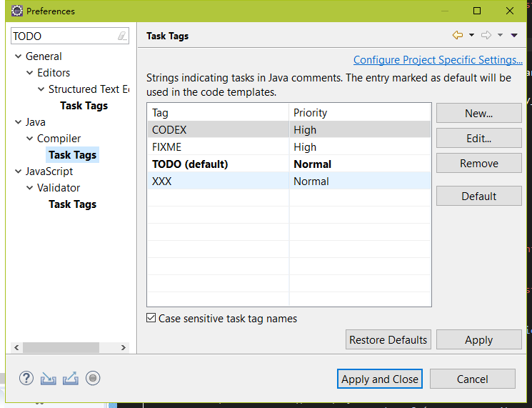
Task: Select the FIXME row in the tag table
Action: pos(289,147)
